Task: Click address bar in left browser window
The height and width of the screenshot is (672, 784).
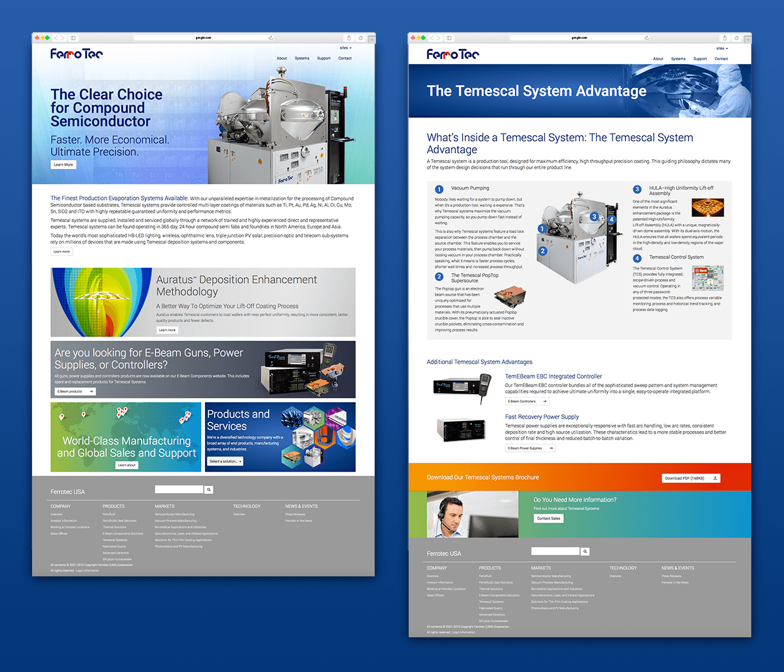Action: point(204,37)
